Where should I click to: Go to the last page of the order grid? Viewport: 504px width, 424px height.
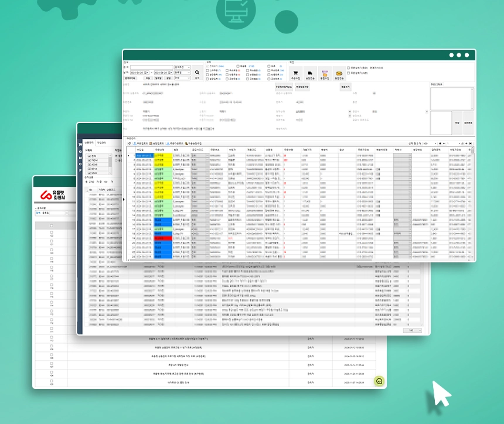point(471,143)
